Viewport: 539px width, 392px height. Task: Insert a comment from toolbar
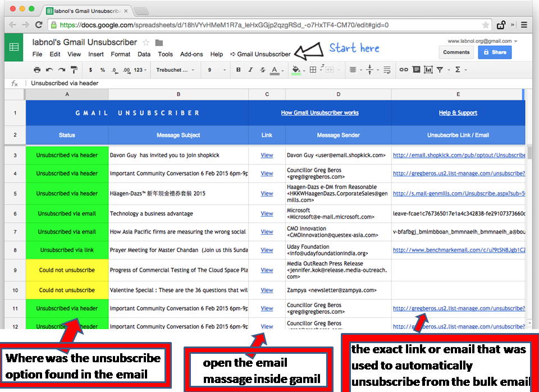point(416,70)
